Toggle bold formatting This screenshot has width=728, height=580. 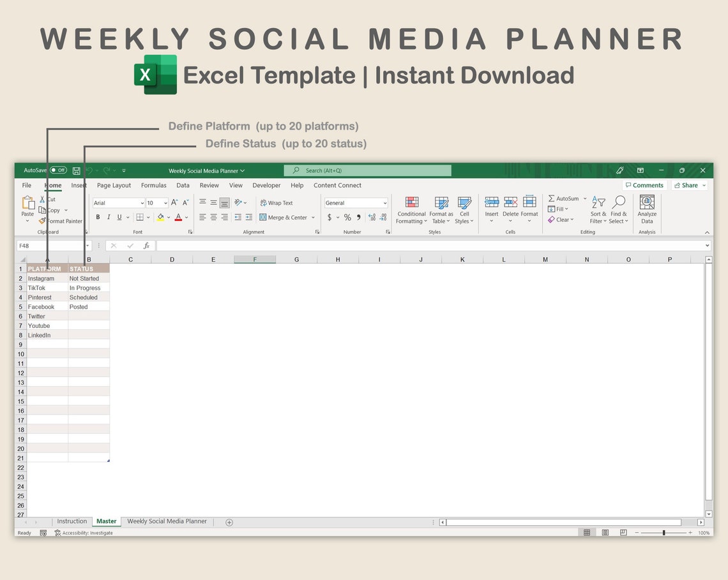[98, 217]
